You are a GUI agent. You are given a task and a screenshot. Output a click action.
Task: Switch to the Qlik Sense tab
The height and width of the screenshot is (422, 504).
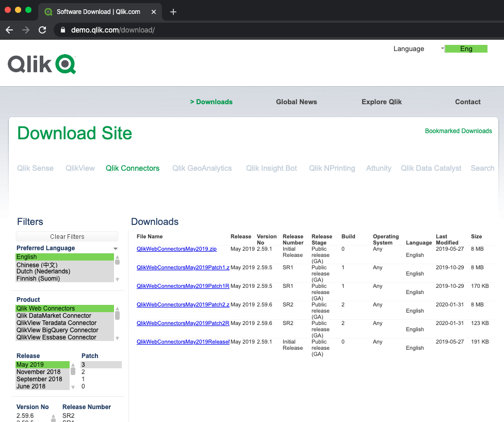[x=35, y=168]
